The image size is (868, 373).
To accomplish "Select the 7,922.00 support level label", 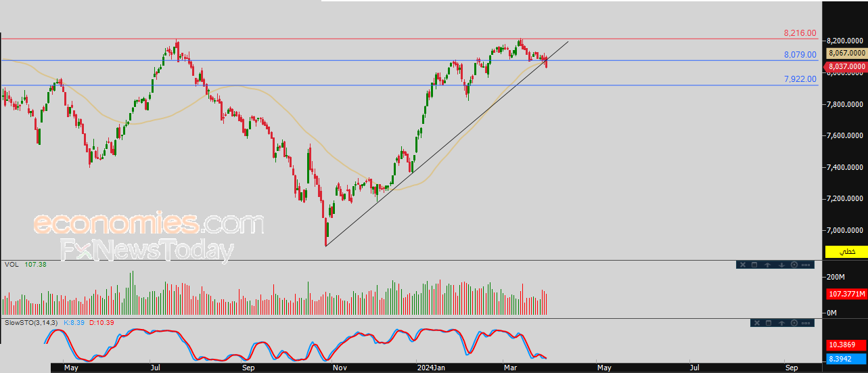I will (800, 79).
